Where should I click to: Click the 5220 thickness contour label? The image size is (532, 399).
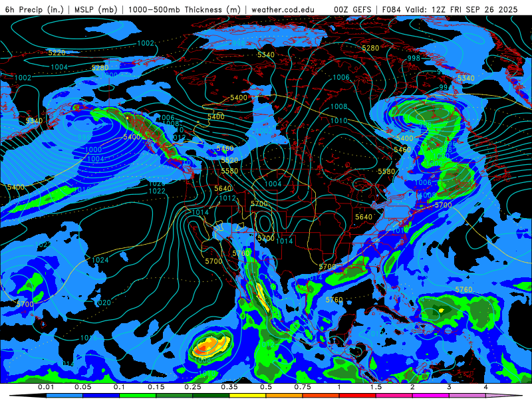[57, 53]
